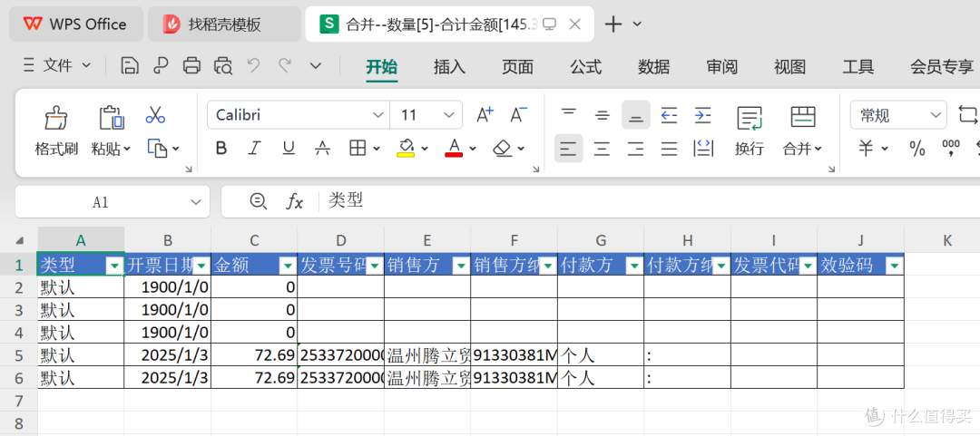Open the 效验码 column filter dropdown

pos(895,266)
